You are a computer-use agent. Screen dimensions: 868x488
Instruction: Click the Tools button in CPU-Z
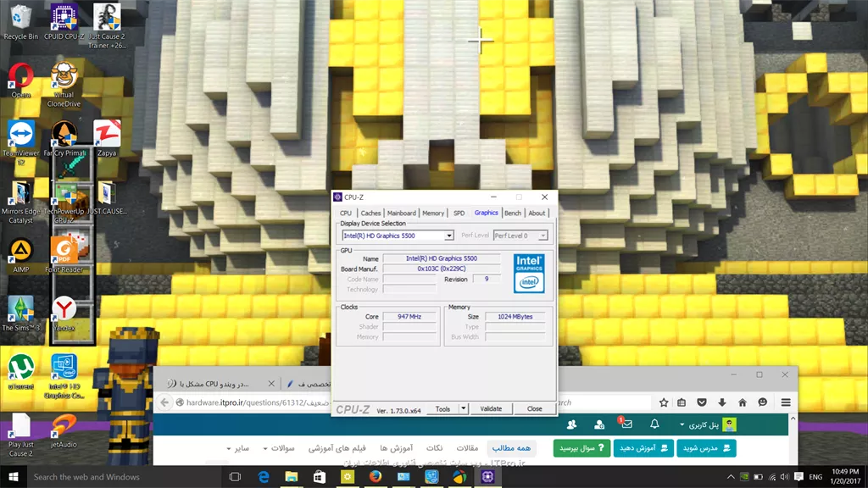(442, 409)
